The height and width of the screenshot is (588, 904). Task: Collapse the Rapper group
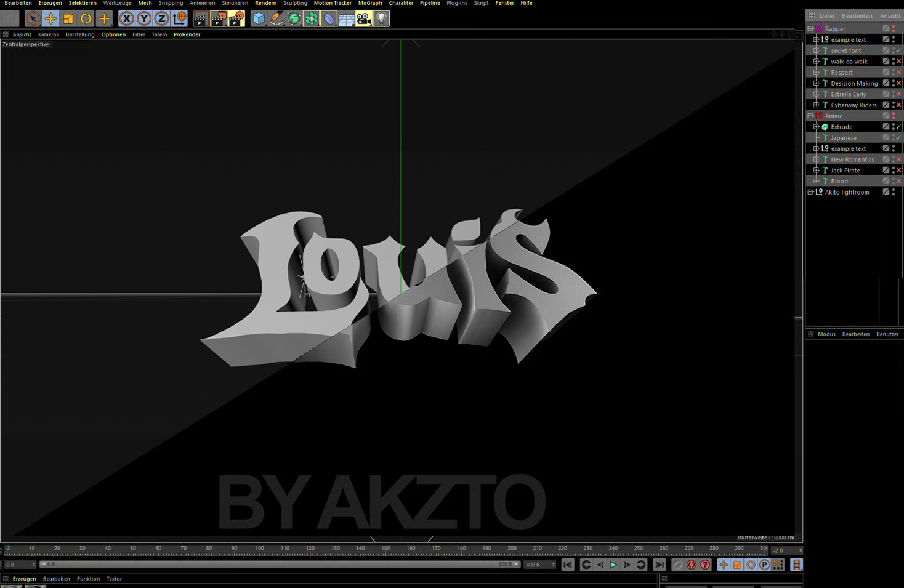point(810,29)
